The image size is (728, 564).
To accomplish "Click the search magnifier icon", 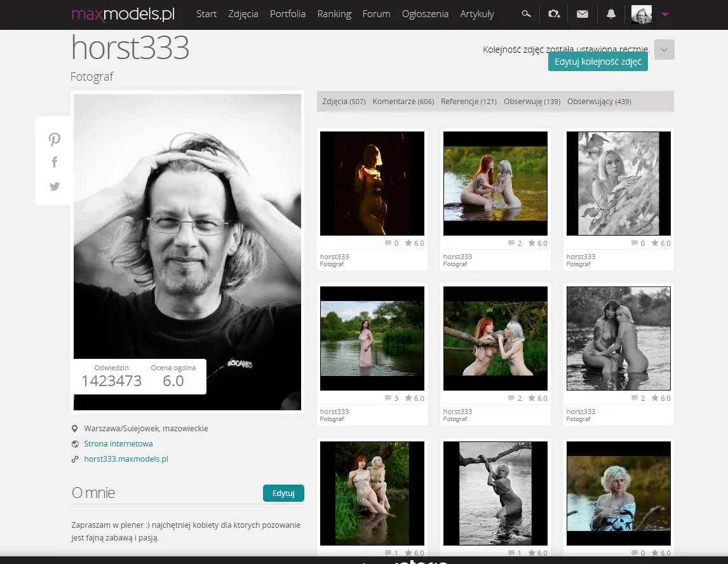I will click(x=526, y=14).
